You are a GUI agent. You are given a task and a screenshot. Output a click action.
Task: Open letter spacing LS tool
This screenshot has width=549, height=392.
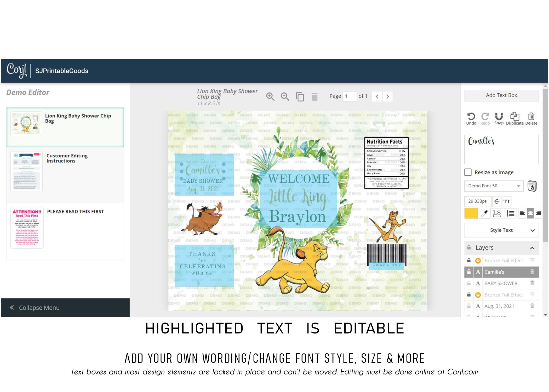coord(497,213)
